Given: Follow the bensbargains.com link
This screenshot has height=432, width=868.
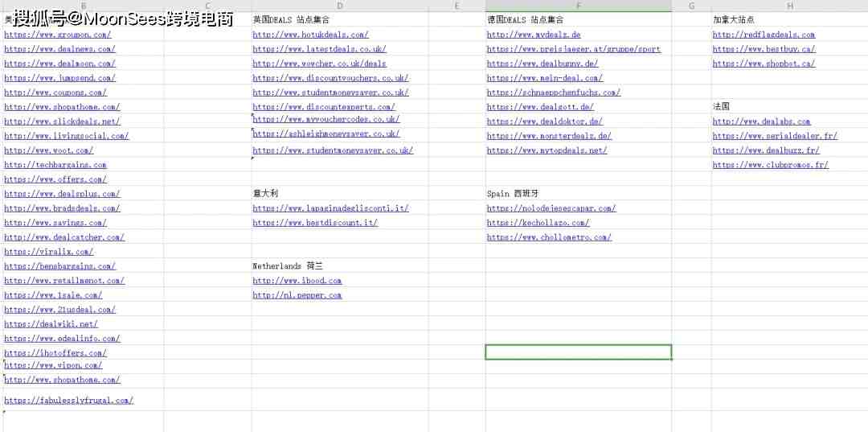Looking at the screenshot, I should (59, 266).
